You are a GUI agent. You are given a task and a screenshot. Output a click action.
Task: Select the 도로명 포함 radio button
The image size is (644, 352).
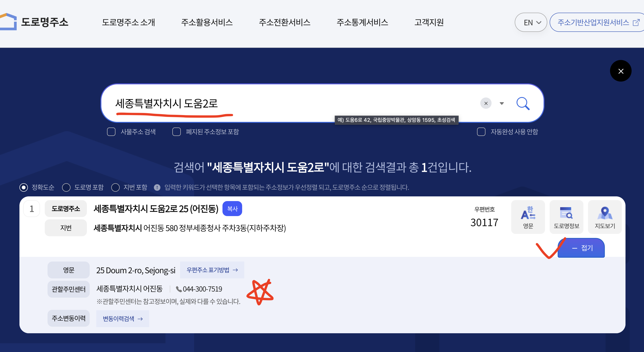pos(66,188)
